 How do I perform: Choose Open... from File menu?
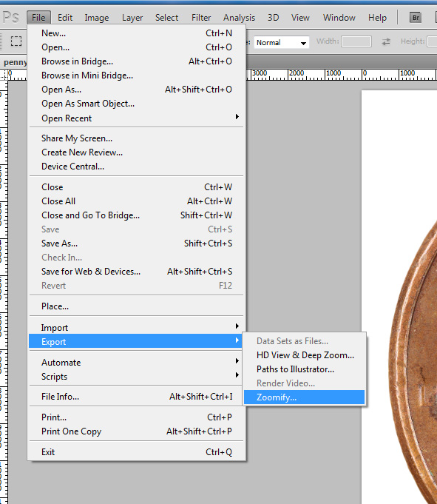click(137, 47)
